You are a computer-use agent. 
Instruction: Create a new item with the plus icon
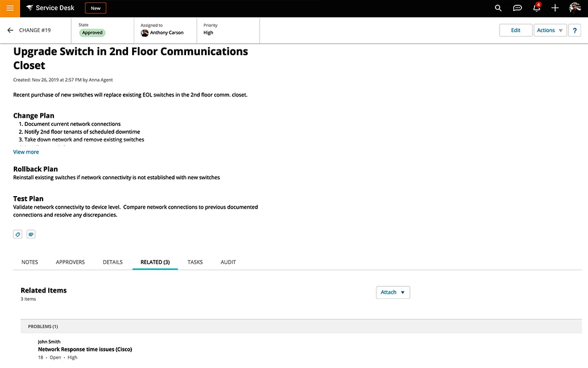click(x=555, y=7)
